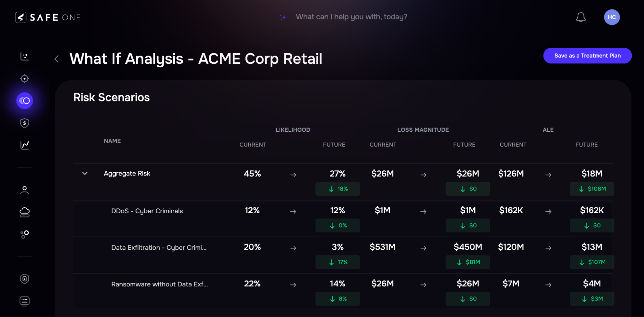Viewport: 644px width, 317px height.
Task: Open the three circles sidebar icon
Action: pos(24,234)
